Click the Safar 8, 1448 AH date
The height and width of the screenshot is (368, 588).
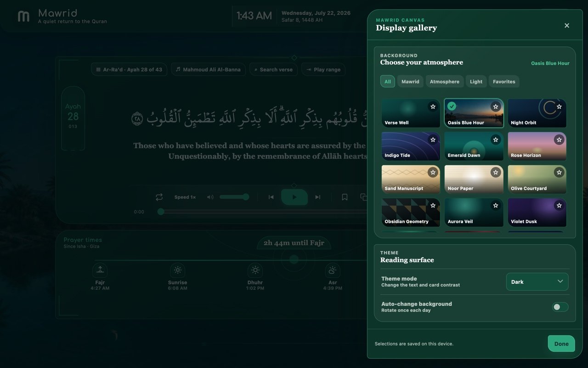pos(302,20)
